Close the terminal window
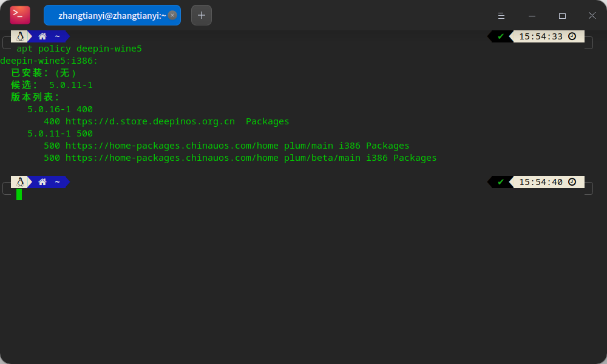 (592, 16)
